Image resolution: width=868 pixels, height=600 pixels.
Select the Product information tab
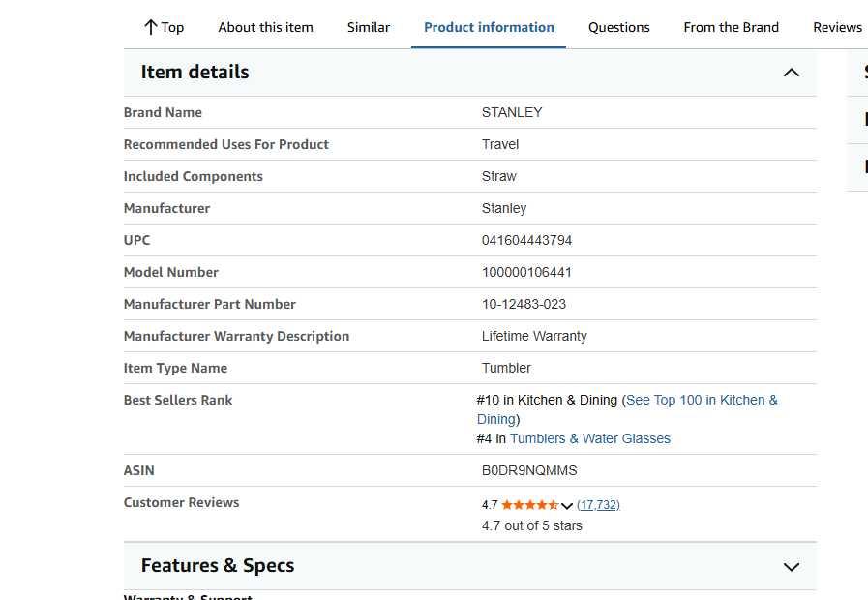pyautogui.click(x=489, y=27)
